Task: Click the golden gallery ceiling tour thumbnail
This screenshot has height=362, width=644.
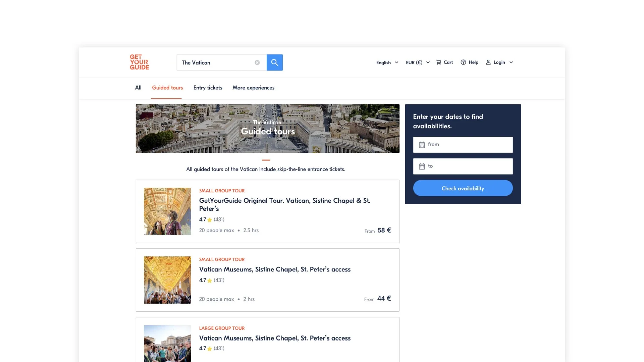Action: tap(167, 280)
